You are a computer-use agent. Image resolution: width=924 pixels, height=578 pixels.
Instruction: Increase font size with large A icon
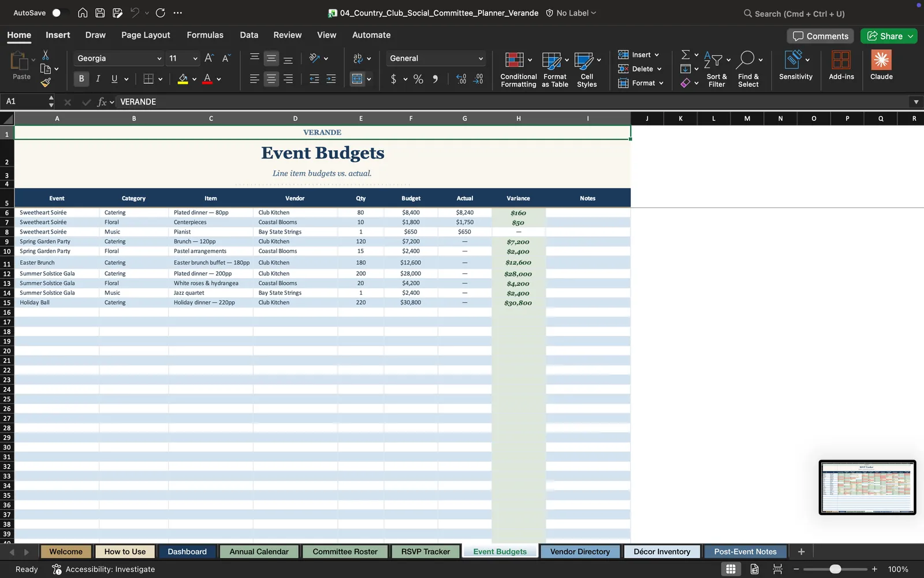[209, 58]
